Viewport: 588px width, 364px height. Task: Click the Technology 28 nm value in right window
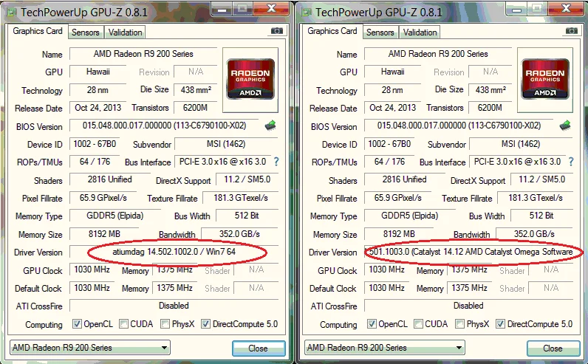coord(392,90)
